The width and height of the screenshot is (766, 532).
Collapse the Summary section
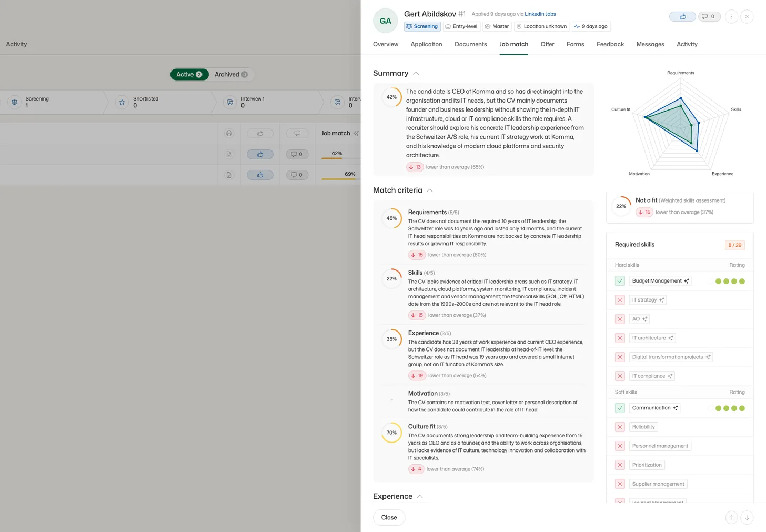coord(416,73)
